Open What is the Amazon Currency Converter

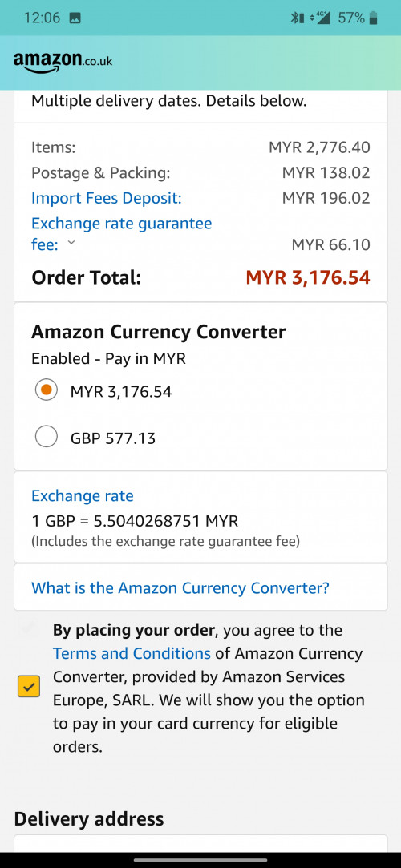(180, 587)
